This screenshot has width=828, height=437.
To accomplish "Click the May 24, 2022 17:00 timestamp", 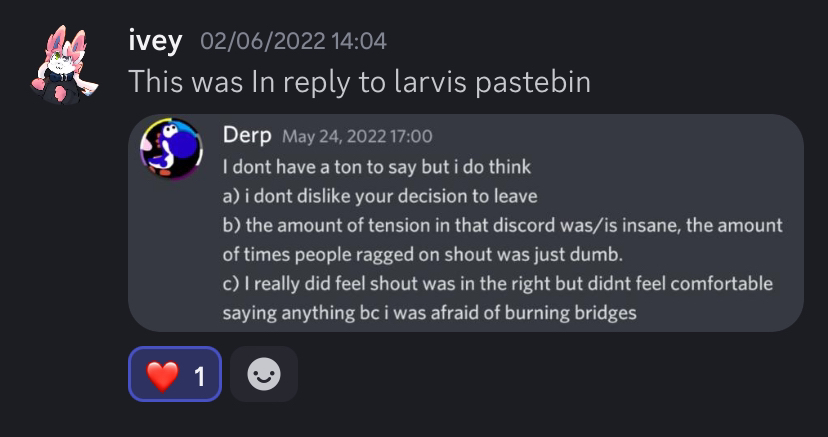I will pyautogui.click(x=357, y=136).
